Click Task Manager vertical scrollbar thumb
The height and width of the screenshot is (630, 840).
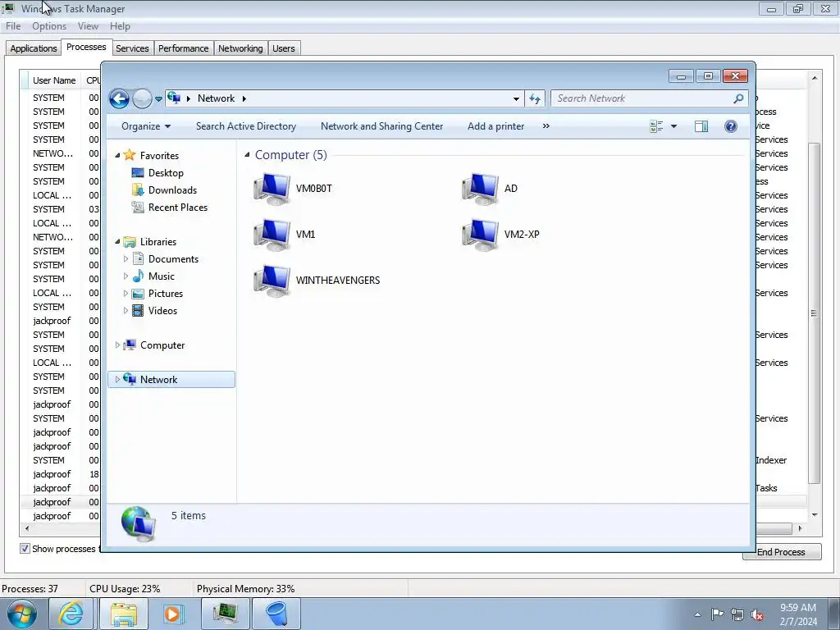pyautogui.click(x=814, y=313)
